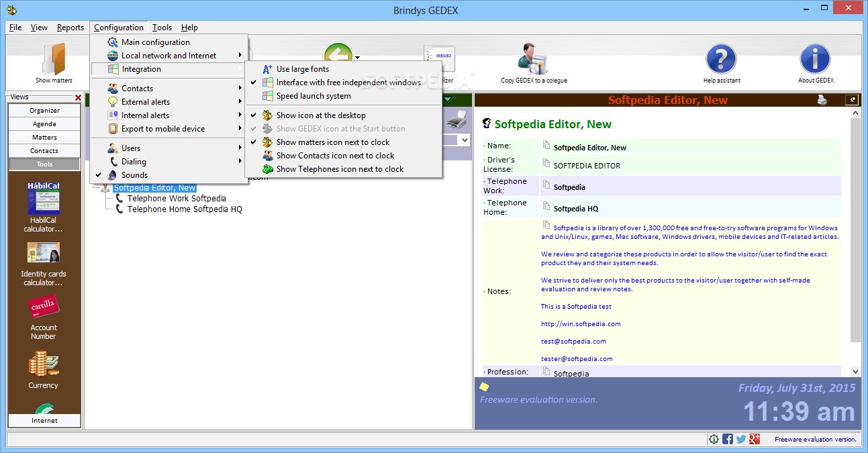Click the scroll down arrow in details pane
Screen dimensions: 868x453
(x=855, y=371)
